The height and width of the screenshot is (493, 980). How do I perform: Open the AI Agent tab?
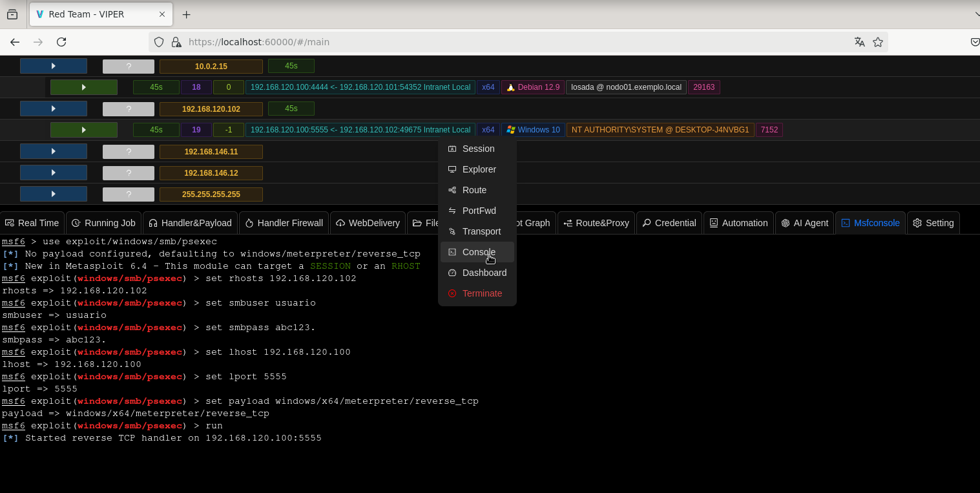(804, 223)
